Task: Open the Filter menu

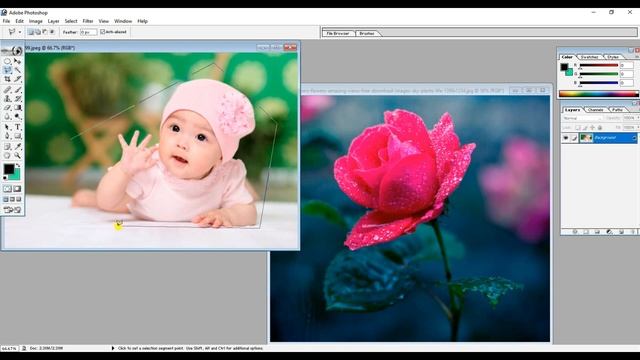Action: (88, 21)
